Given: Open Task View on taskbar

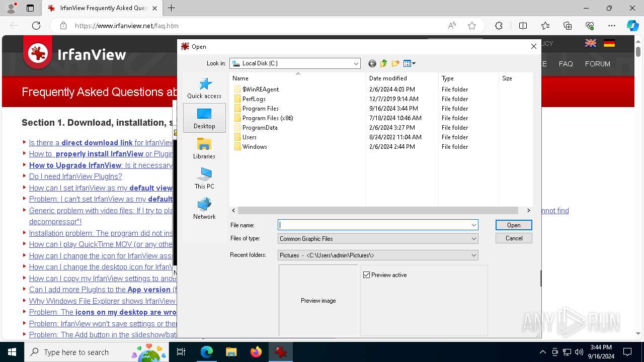Looking at the screenshot, I should coord(181,352).
